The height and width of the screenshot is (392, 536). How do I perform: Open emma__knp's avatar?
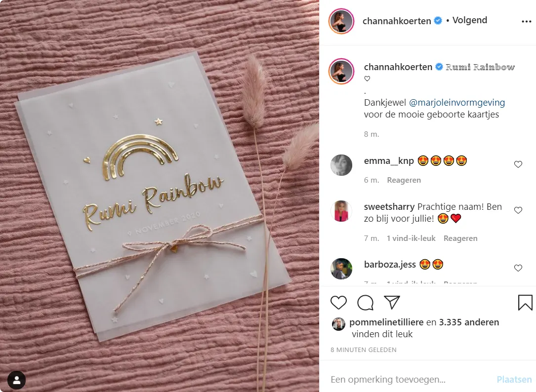pos(341,165)
